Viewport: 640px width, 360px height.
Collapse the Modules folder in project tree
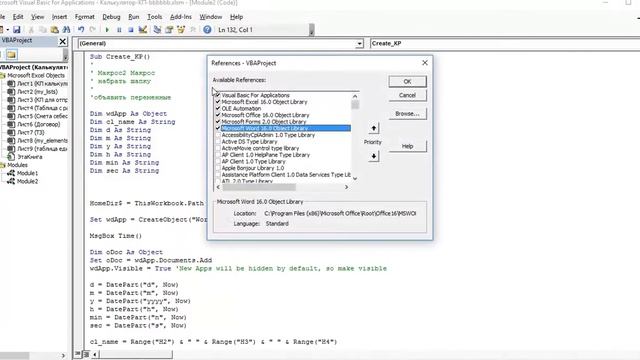2,165
